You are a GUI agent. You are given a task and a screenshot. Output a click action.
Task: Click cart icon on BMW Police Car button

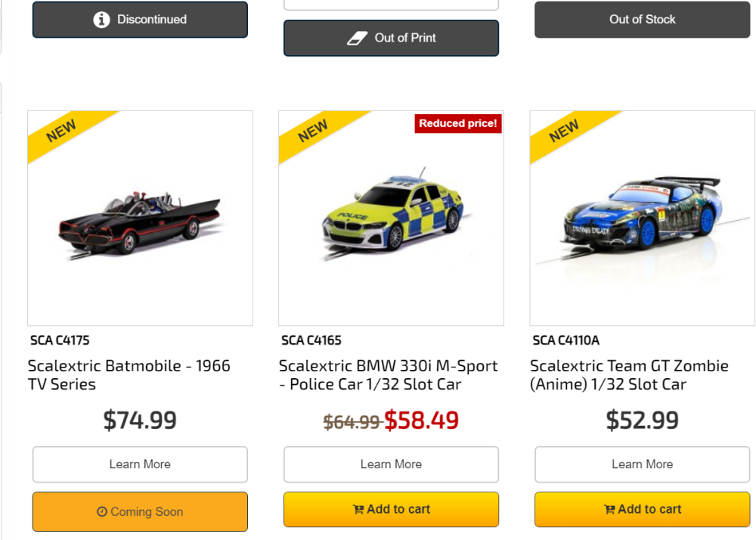358,510
